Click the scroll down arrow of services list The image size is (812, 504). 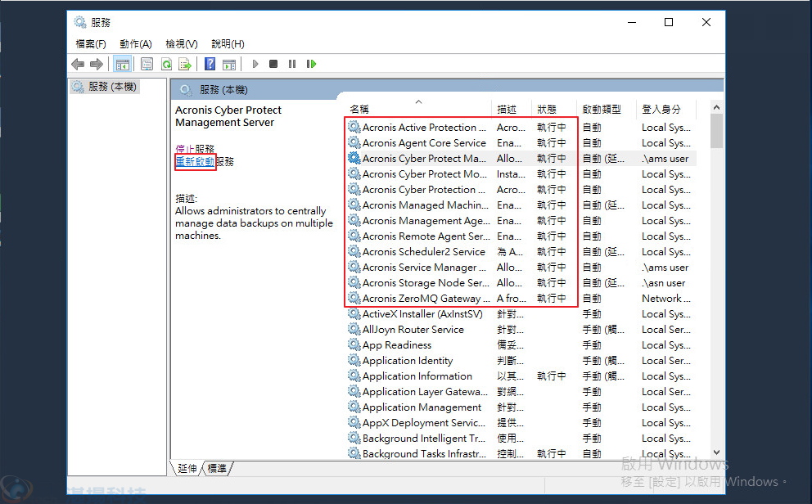717,452
